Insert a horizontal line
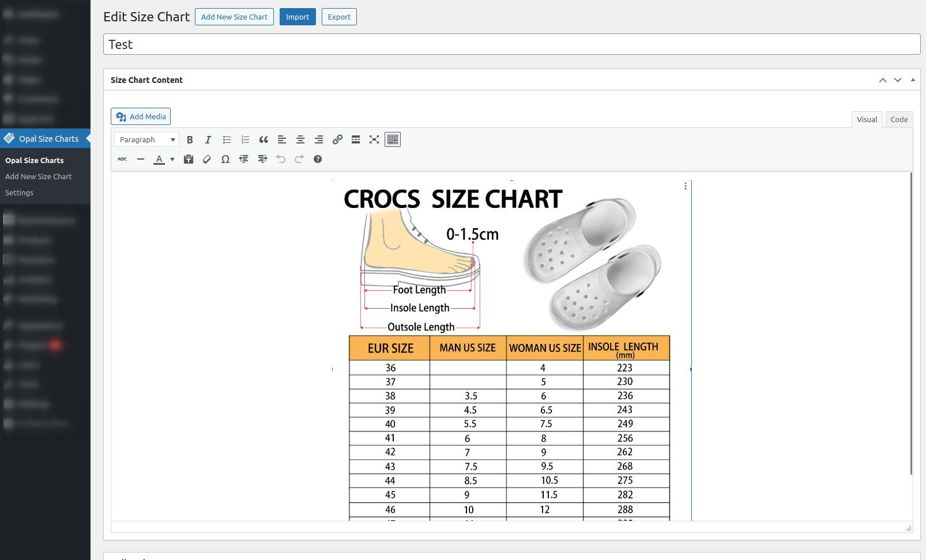This screenshot has height=560, width=926. coord(141,159)
